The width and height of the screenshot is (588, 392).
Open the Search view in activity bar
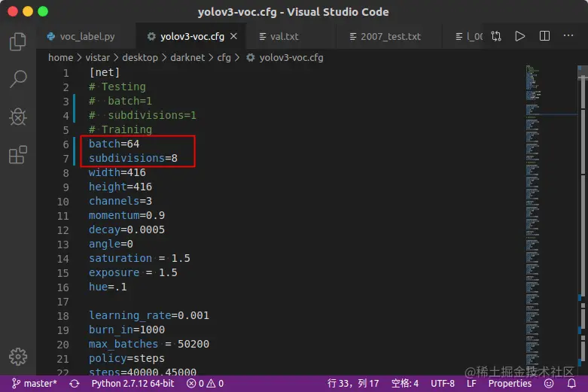pos(17,79)
